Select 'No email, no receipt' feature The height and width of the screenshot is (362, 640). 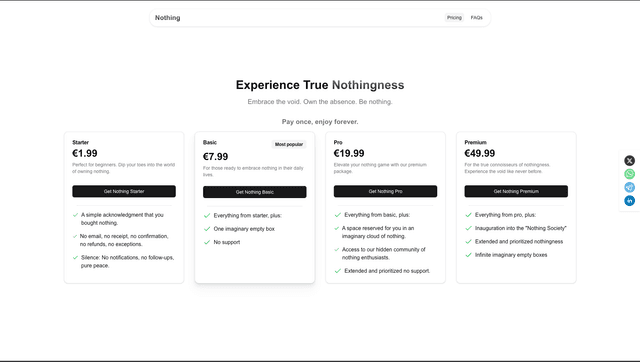(x=124, y=240)
